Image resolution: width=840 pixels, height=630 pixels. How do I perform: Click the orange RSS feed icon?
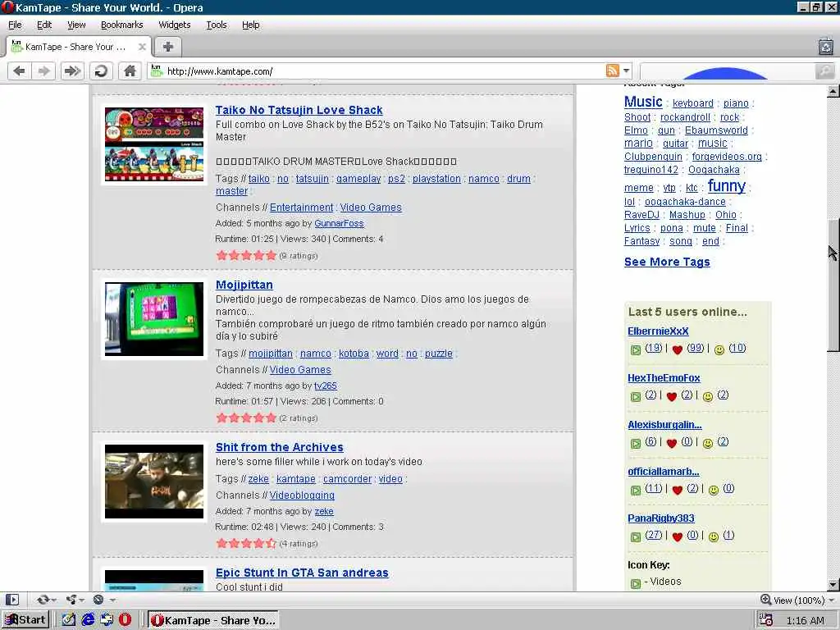pyautogui.click(x=612, y=71)
